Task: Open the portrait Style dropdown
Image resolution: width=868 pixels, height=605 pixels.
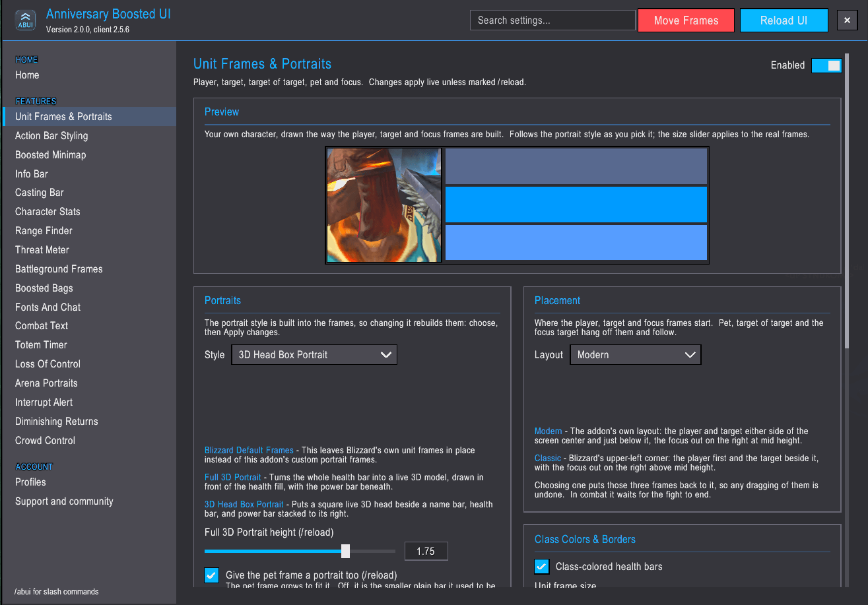Action: (314, 354)
